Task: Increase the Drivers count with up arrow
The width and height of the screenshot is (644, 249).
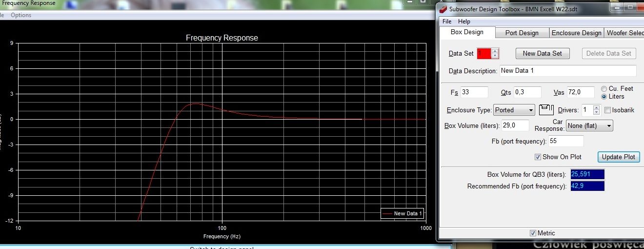Action: (597, 107)
